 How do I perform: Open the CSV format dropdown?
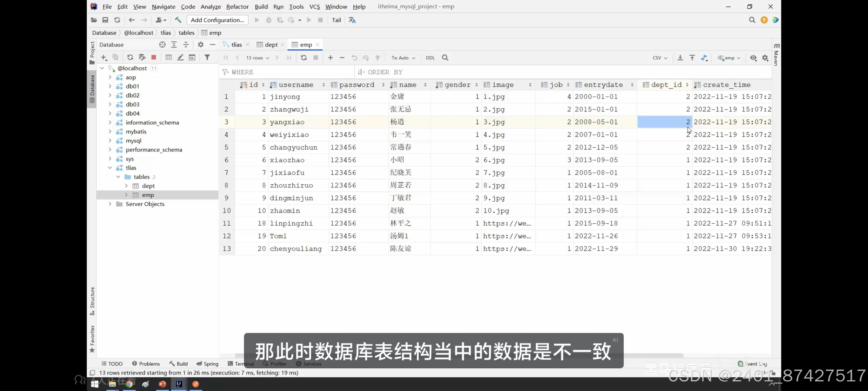(659, 58)
